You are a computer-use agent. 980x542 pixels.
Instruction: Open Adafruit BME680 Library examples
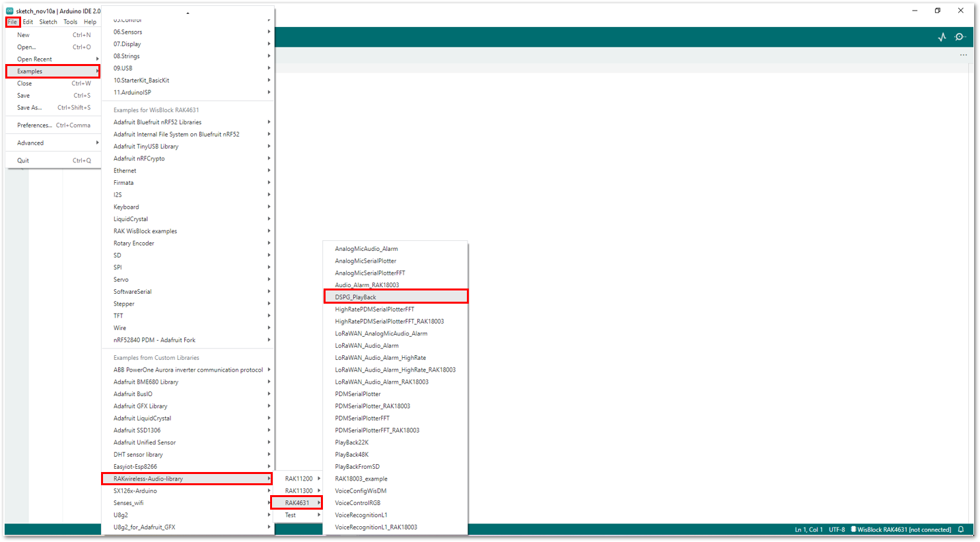pyautogui.click(x=188, y=382)
